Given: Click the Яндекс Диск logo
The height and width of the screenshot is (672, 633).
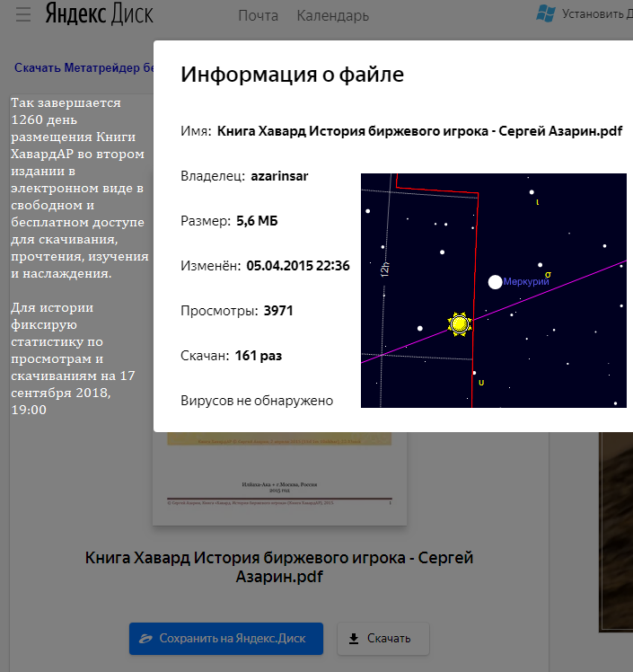Looking at the screenshot, I should point(99,15).
